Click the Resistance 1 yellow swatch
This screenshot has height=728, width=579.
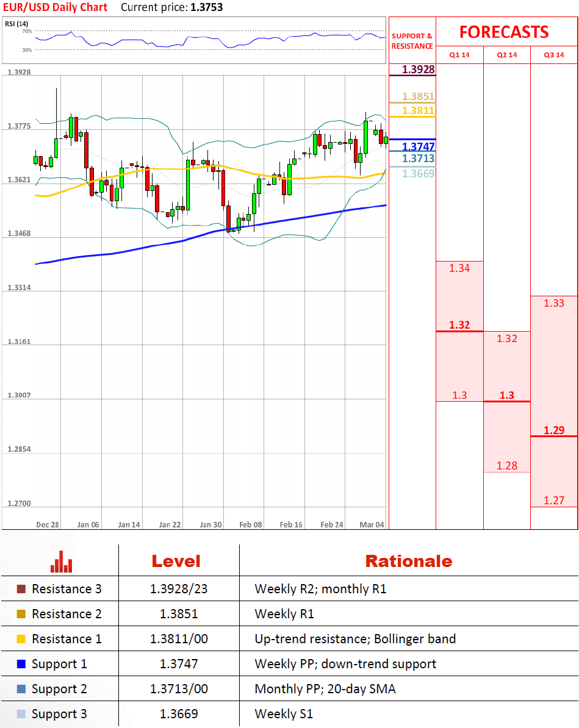pyautogui.click(x=21, y=639)
